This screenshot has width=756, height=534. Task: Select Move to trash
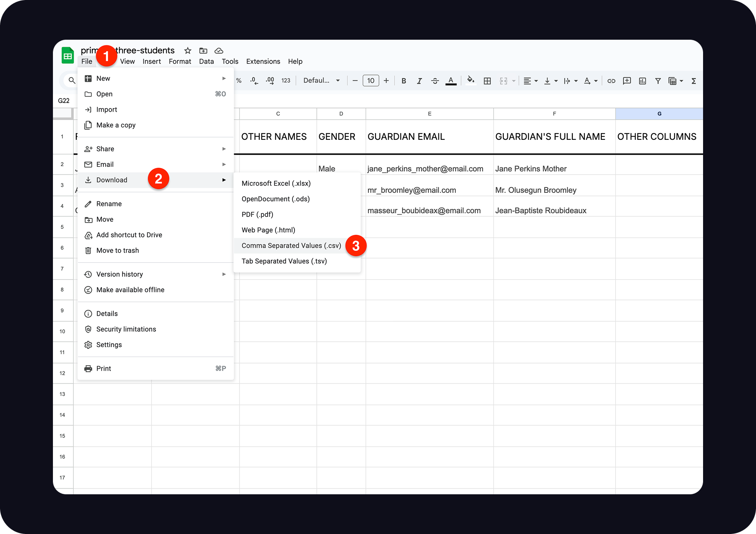pos(156,251)
